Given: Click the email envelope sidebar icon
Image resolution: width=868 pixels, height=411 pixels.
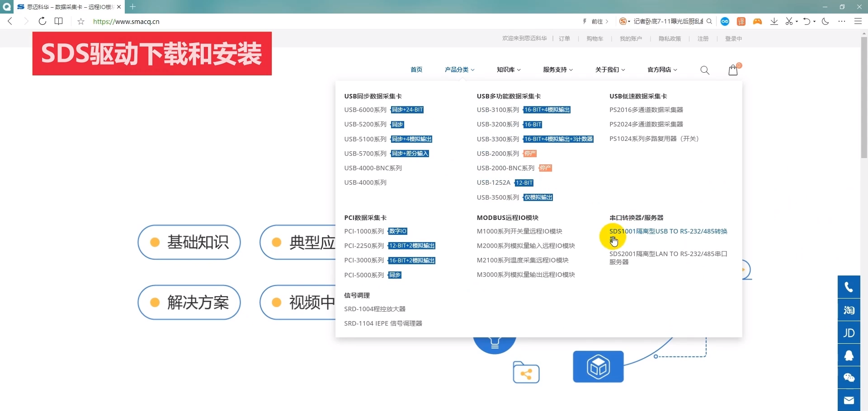Looking at the screenshot, I should (849, 400).
